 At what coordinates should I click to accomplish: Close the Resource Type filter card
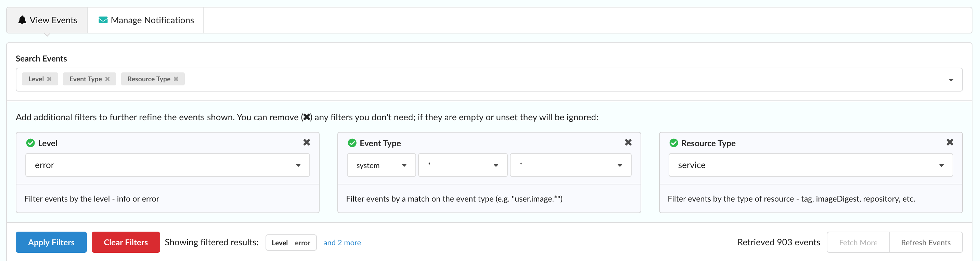click(950, 142)
